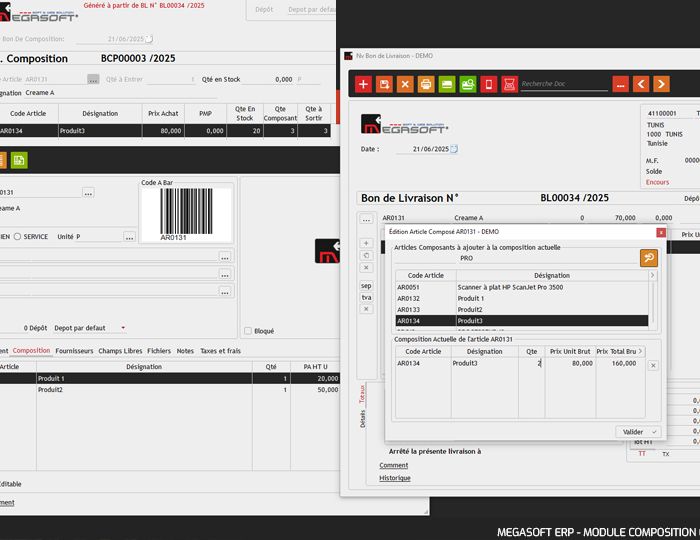
Task: Click the red plus new document icon
Action: point(363,84)
